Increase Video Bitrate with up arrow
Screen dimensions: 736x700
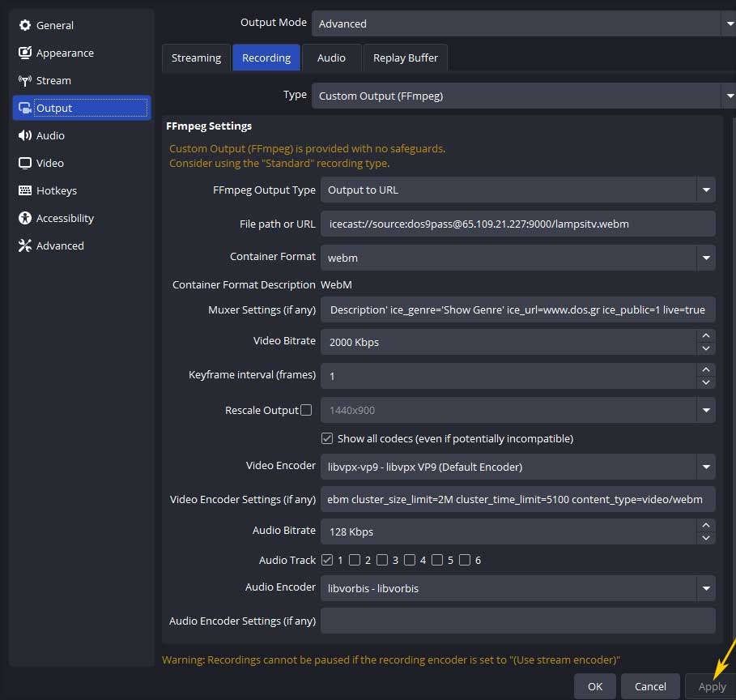click(x=706, y=335)
